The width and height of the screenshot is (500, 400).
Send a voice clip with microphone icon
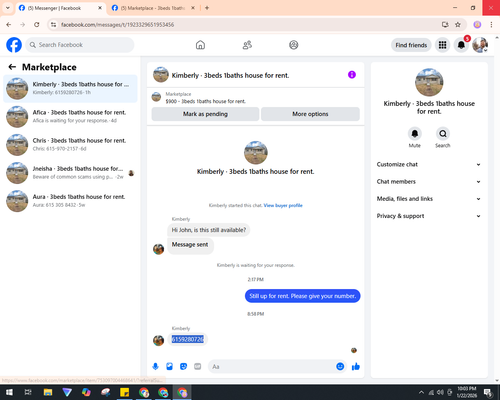point(155,367)
